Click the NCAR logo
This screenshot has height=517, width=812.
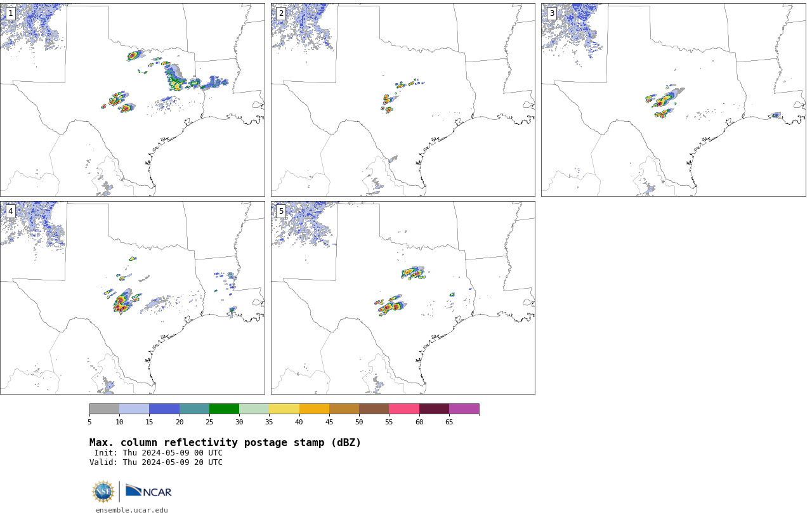pyautogui.click(x=148, y=491)
